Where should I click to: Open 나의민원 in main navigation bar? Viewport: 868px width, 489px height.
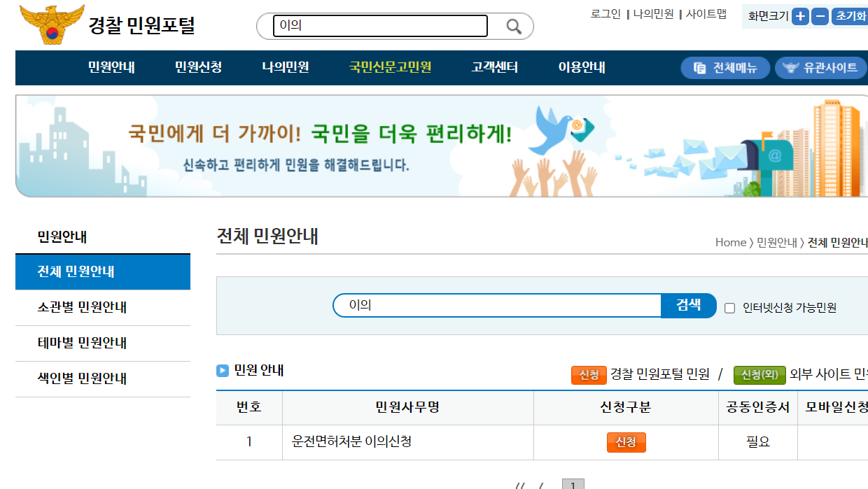point(286,68)
